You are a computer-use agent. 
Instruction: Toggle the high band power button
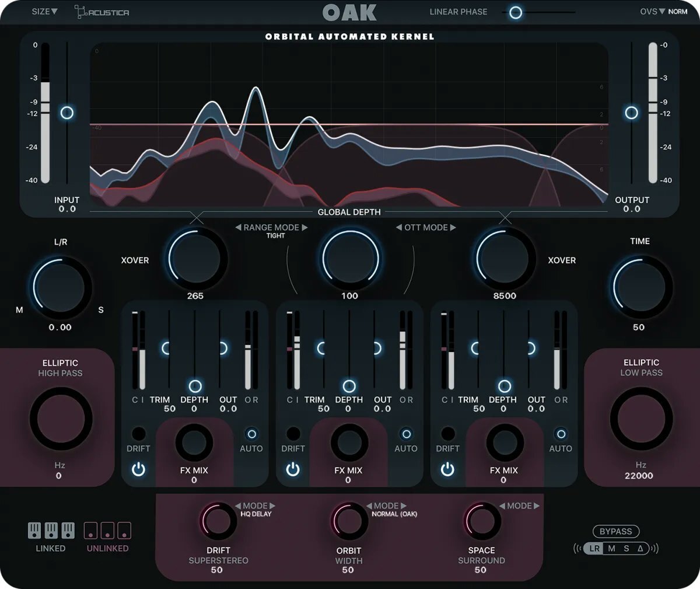click(x=447, y=469)
